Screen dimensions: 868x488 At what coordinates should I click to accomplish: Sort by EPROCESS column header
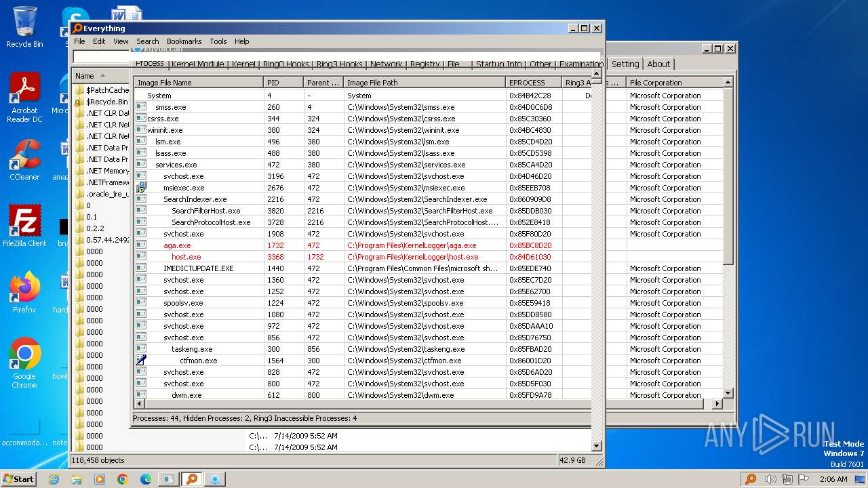(x=534, y=83)
